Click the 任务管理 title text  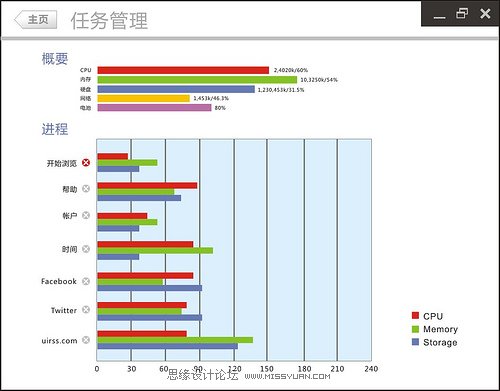pos(109,21)
